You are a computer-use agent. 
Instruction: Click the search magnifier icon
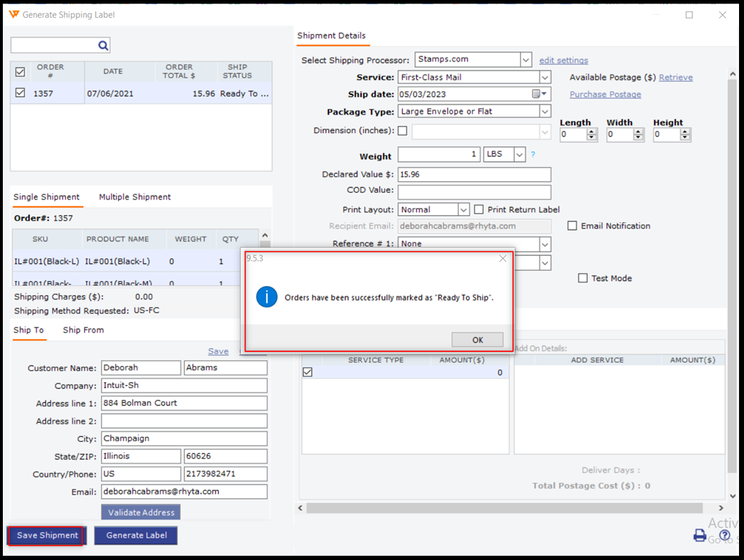[x=103, y=46]
